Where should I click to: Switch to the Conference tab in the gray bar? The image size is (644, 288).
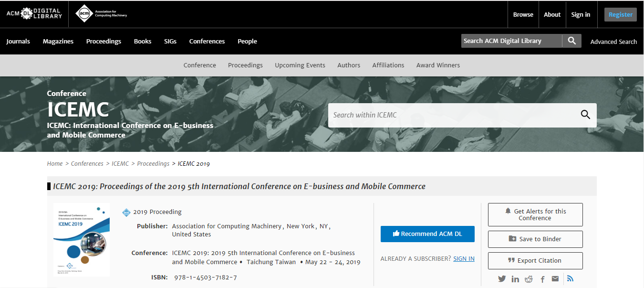pos(200,65)
